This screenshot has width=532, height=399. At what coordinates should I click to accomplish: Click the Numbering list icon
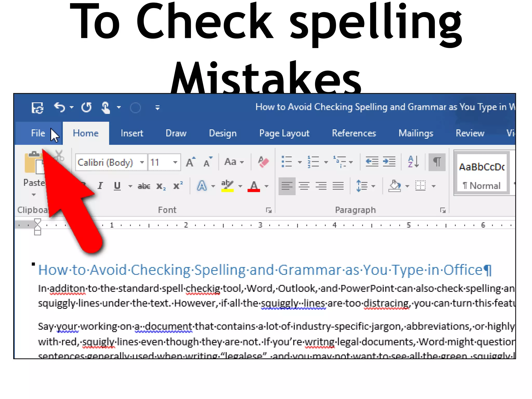pos(313,162)
